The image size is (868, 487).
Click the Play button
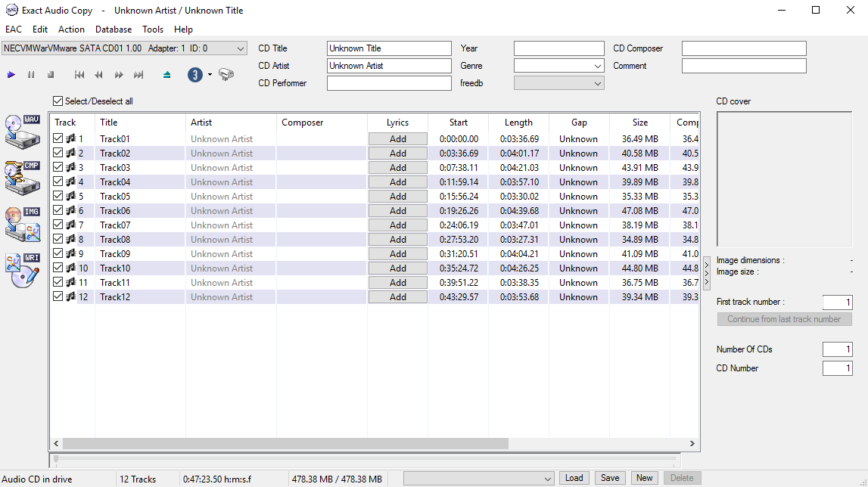coord(11,75)
